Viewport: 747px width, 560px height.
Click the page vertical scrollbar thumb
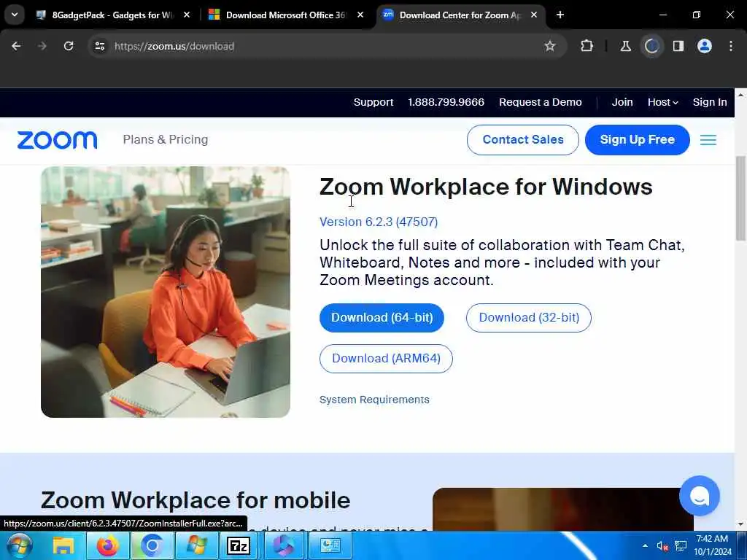tap(741, 198)
